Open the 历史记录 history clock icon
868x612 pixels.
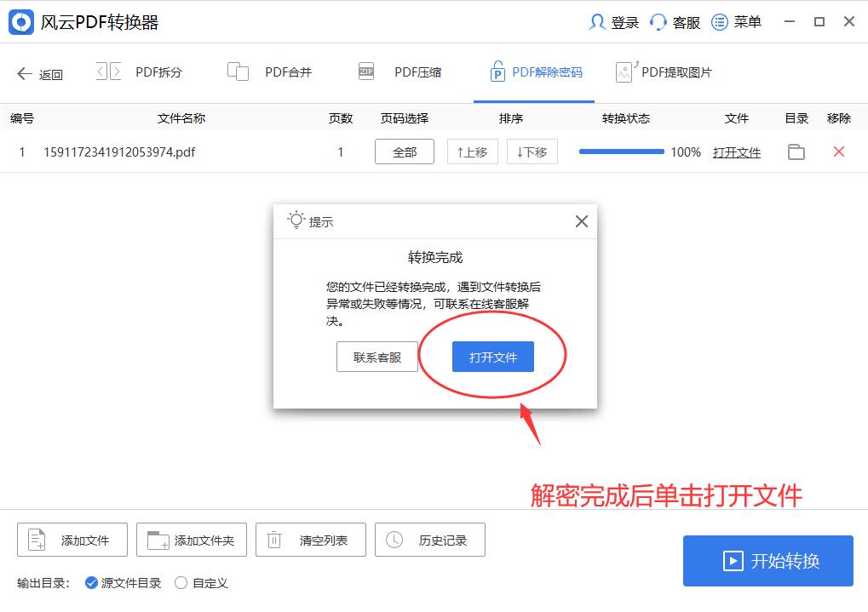pos(393,539)
